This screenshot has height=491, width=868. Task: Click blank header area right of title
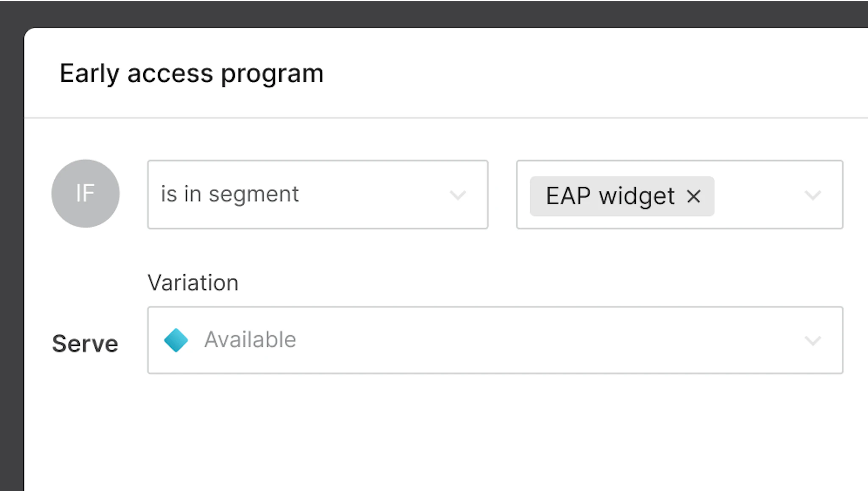tap(593, 73)
